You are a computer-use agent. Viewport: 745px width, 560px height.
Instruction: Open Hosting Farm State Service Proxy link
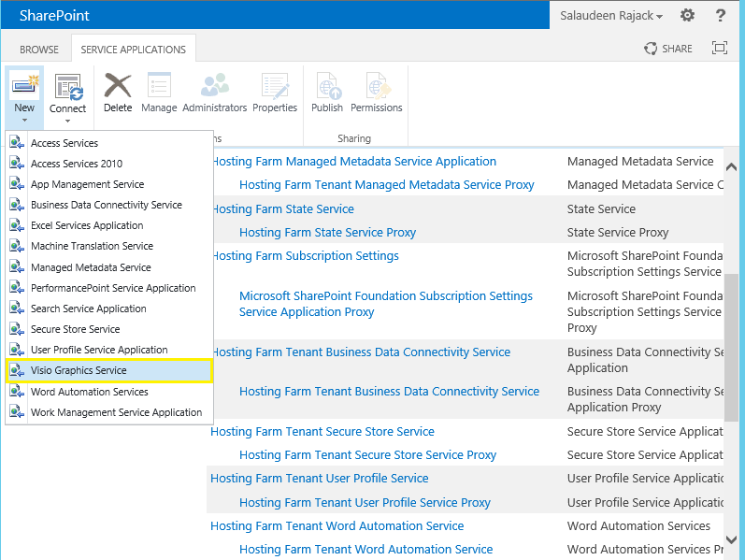(x=327, y=232)
